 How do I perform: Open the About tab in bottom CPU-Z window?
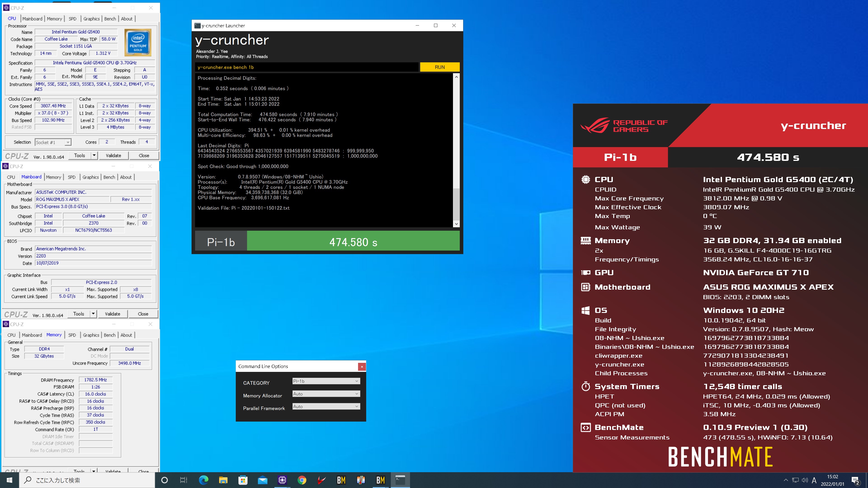point(126,335)
